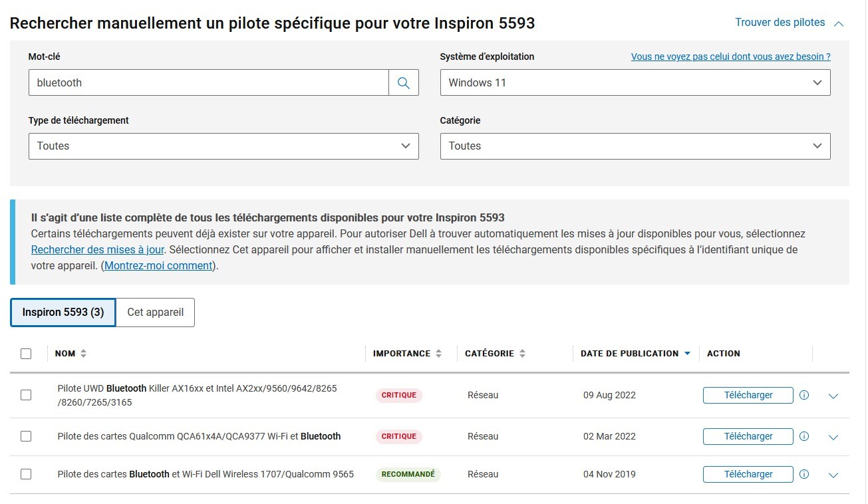The height and width of the screenshot is (504, 868).
Task: Open the Système d'exploitation dropdown
Action: pos(635,83)
